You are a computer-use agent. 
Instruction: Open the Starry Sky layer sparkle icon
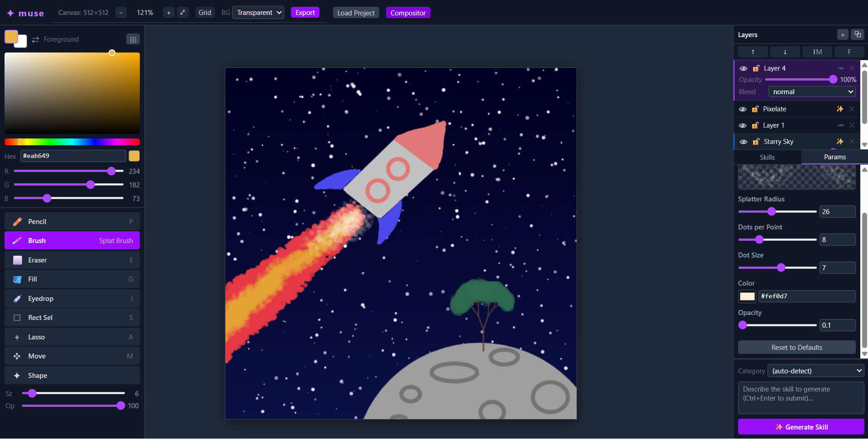[840, 142]
